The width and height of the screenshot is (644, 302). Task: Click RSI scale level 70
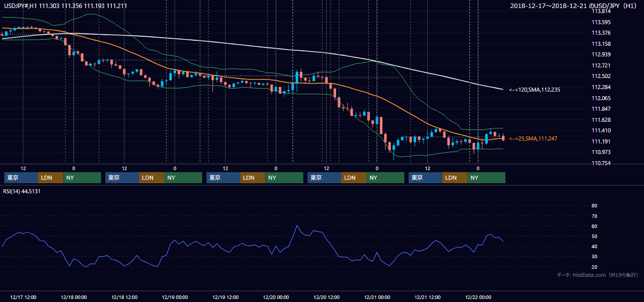(x=595, y=216)
